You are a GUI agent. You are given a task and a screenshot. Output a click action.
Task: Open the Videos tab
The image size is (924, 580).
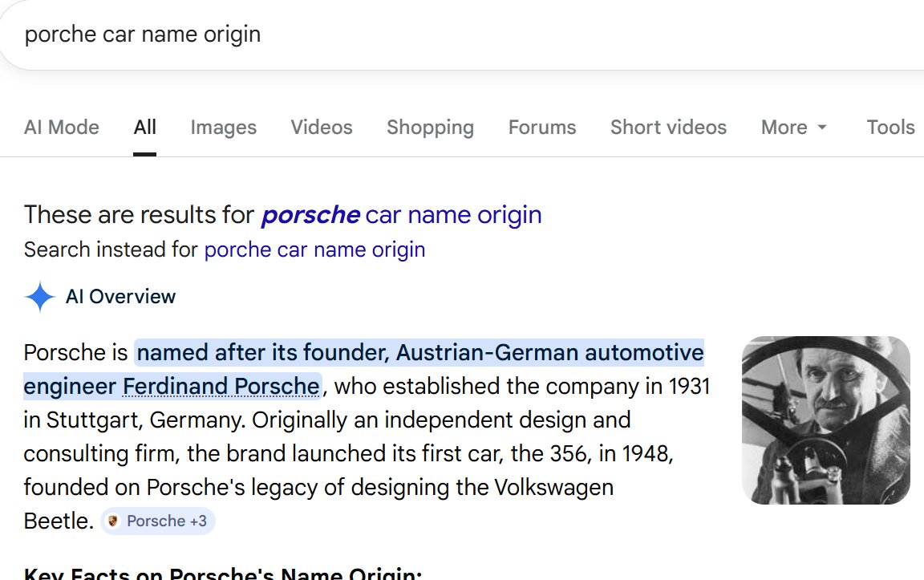click(x=322, y=128)
